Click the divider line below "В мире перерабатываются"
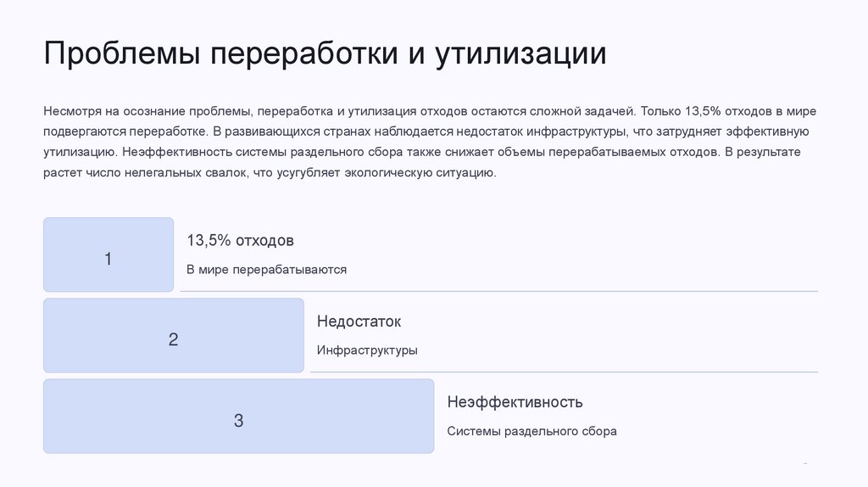This screenshot has width=868, height=487. [x=498, y=291]
